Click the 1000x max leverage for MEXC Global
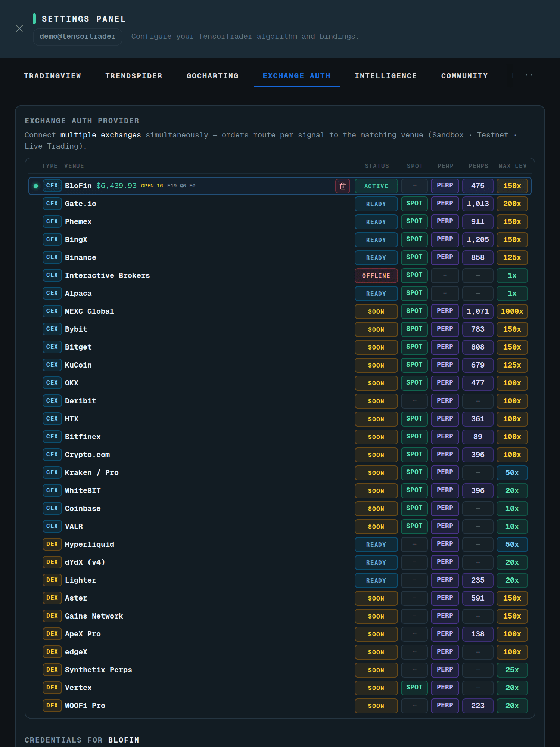Viewport: 560px width, 747px height. click(x=512, y=311)
